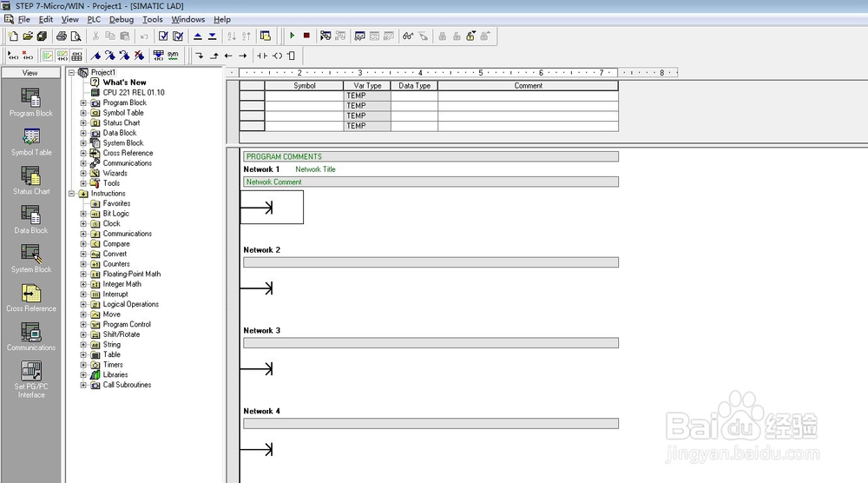The height and width of the screenshot is (483, 868).
Task: Open Program Block in View bar
Action: pos(31,103)
